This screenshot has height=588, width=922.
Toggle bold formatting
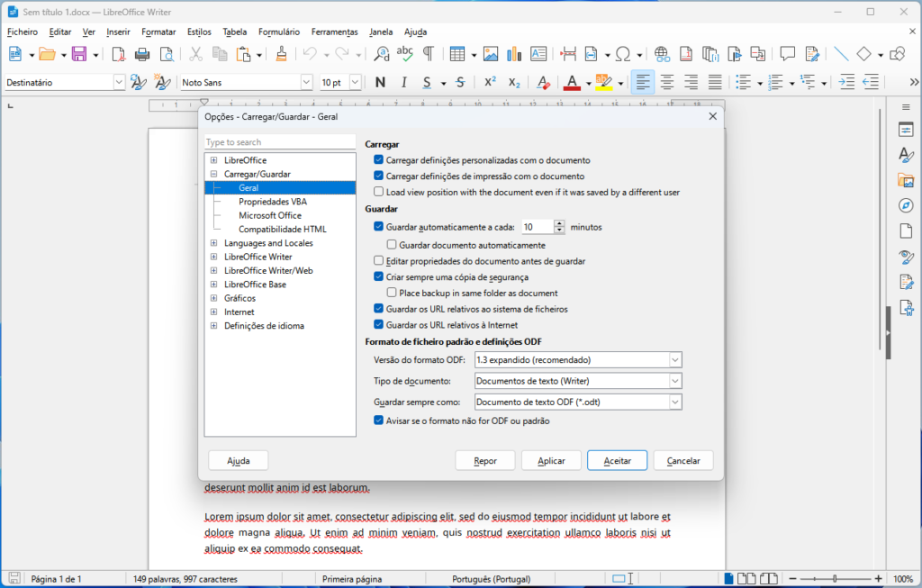(x=379, y=82)
